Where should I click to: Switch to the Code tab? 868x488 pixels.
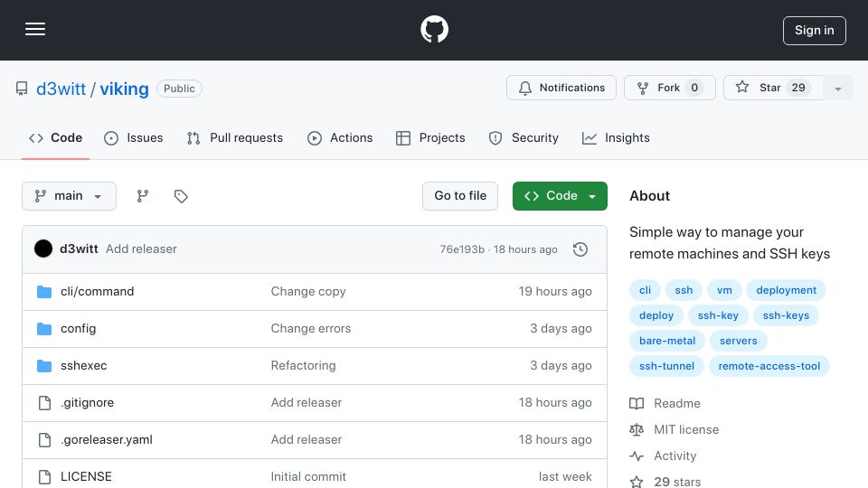(x=56, y=137)
